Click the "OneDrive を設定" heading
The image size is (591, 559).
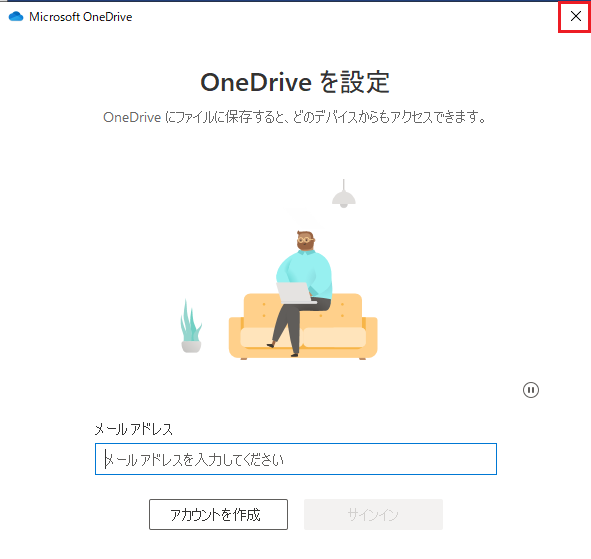295,82
